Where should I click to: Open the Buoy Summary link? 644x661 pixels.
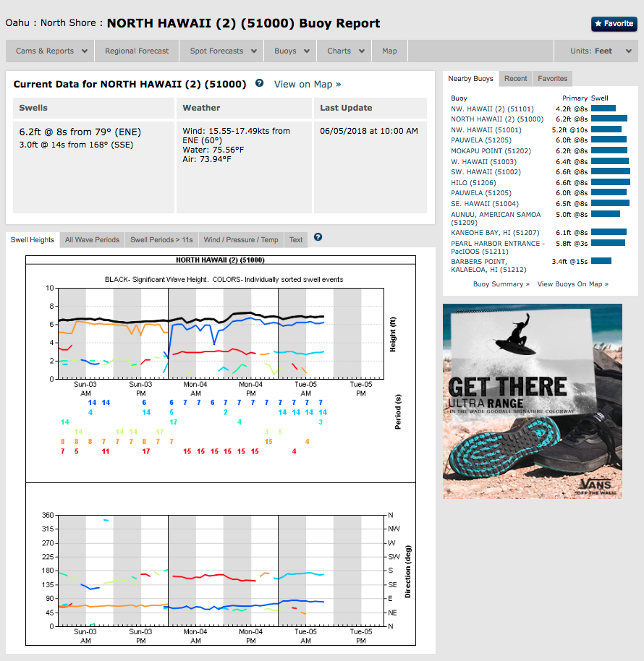(501, 284)
